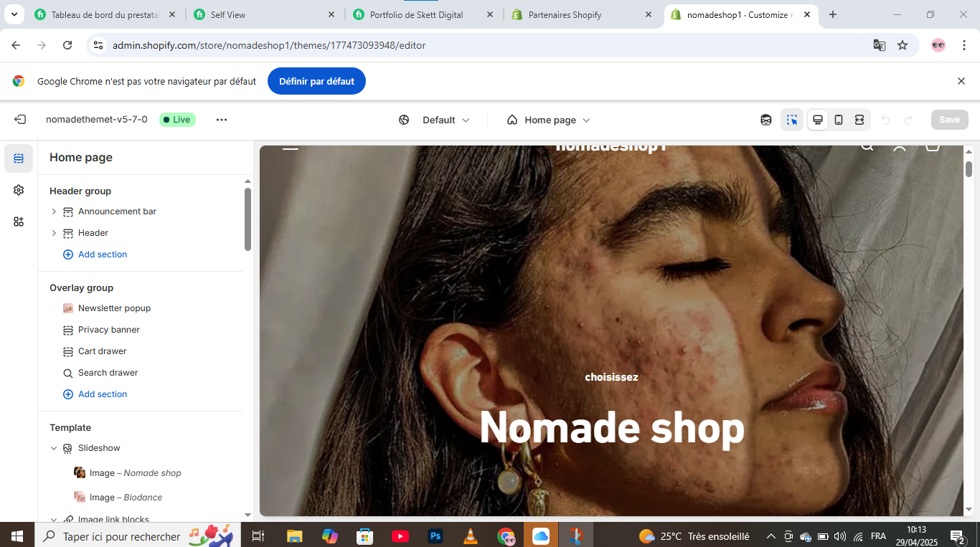Switch to Portfolio de Skett Digital tab

(x=425, y=14)
